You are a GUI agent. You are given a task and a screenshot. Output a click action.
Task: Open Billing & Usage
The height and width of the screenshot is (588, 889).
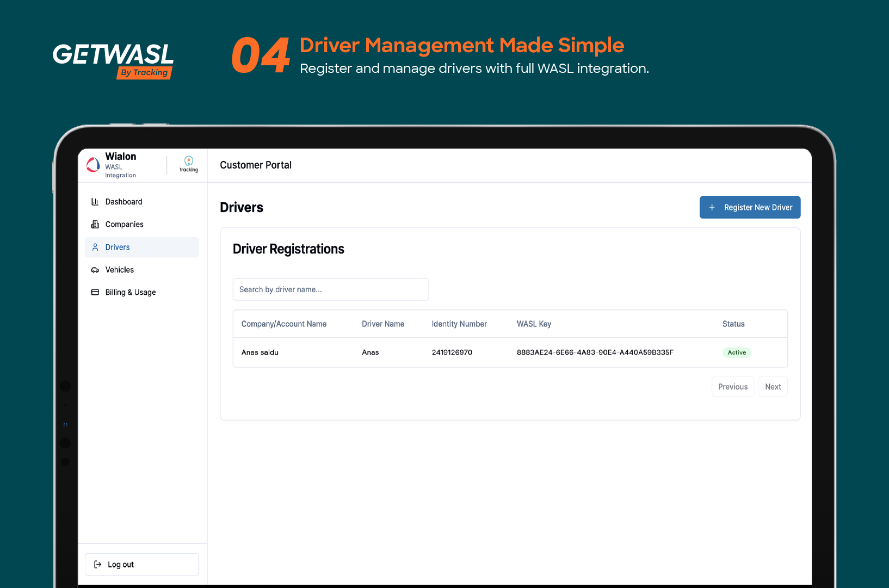[x=142, y=292]
